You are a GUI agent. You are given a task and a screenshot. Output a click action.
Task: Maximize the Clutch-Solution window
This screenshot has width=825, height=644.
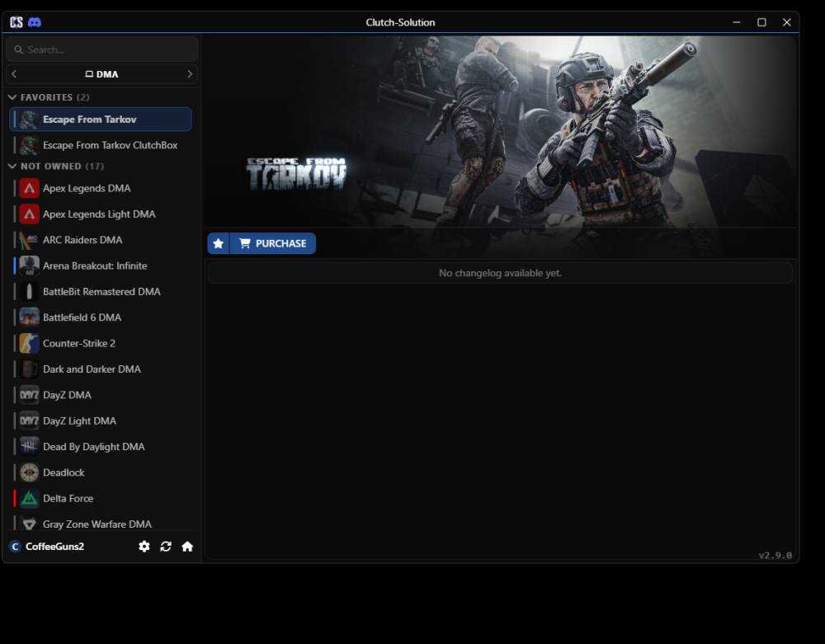(761, 22)
